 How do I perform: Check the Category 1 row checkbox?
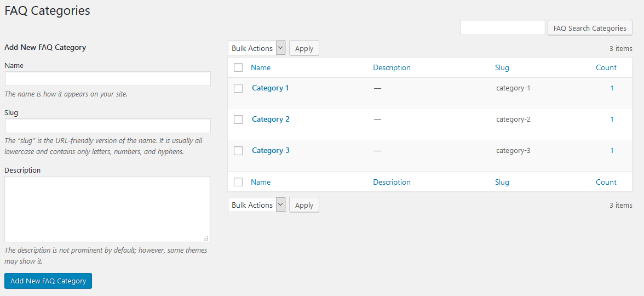238,88
